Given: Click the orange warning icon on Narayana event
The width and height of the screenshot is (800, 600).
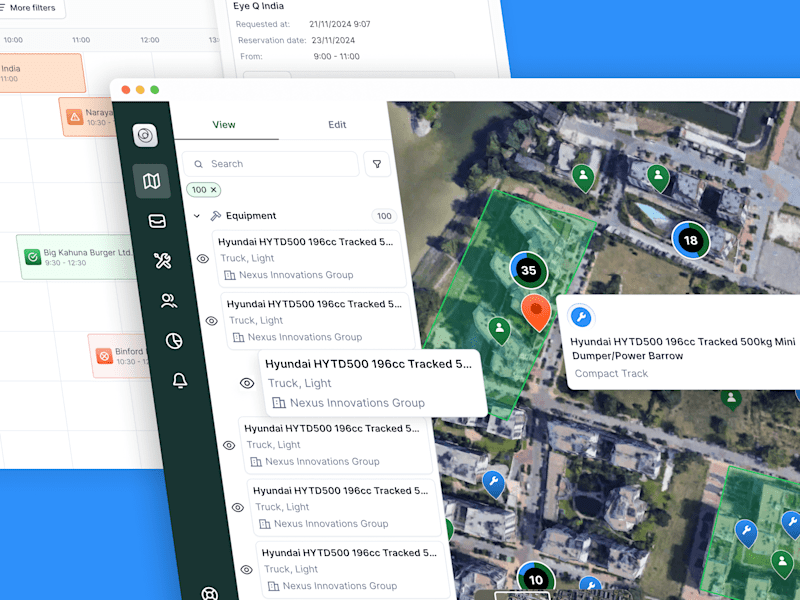Looking at the screenshot, I should tap(74, 117).
